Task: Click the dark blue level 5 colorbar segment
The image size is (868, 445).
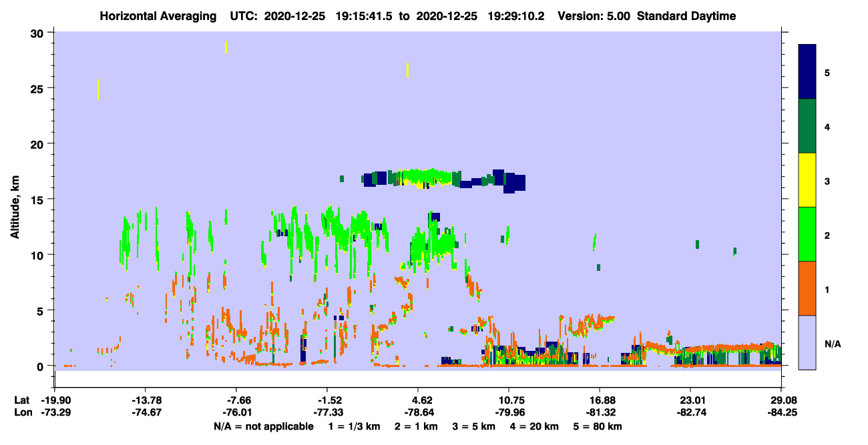Action: (x=807, y=72)
